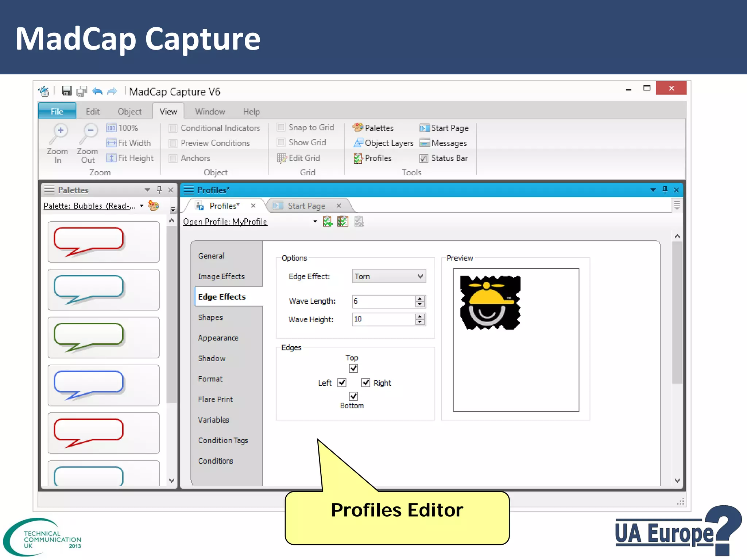Viewport: 747px width, 560px height.
Task: Select the green speech bubble thumbnail
Action: click(104, 337)
